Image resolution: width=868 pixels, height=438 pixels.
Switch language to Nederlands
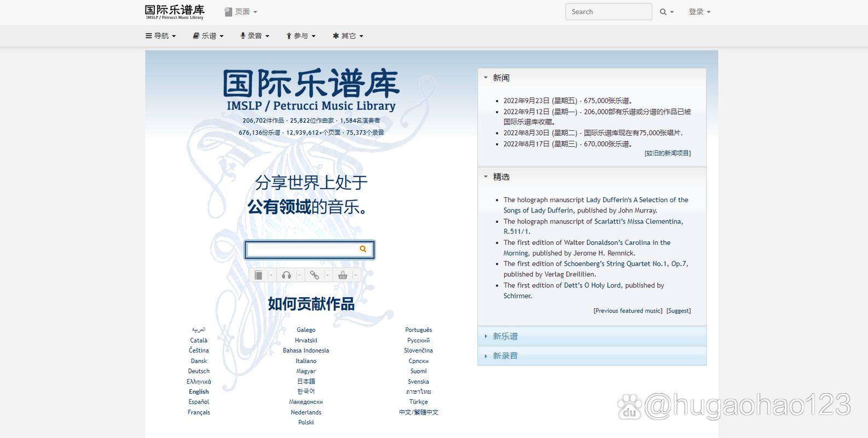306,412
